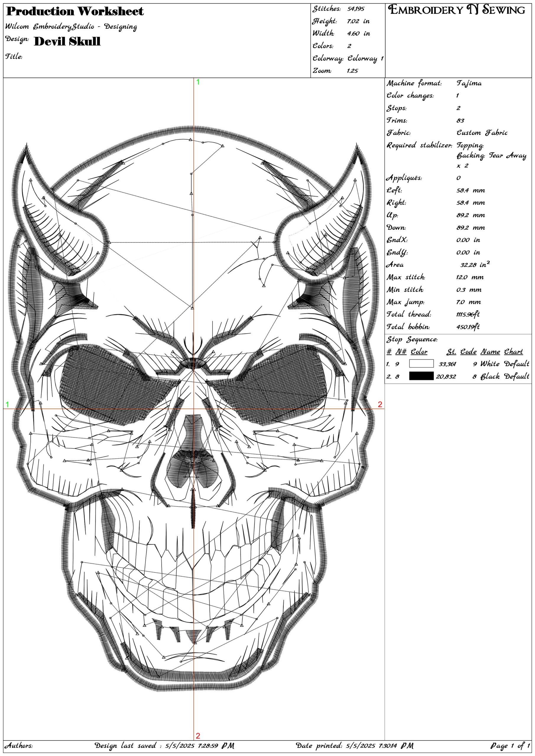The height and width of the screenshot is (756, 535).
Task: Select the max jump value 7.0 mm
Action: coord(468,302)
